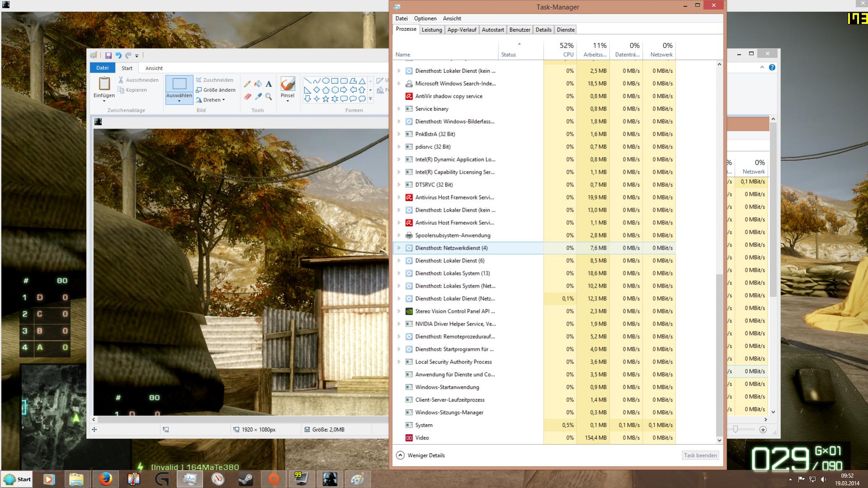Click the Task-Manager icon in the taskbar
Screen dimensions: 868x488
190,479
